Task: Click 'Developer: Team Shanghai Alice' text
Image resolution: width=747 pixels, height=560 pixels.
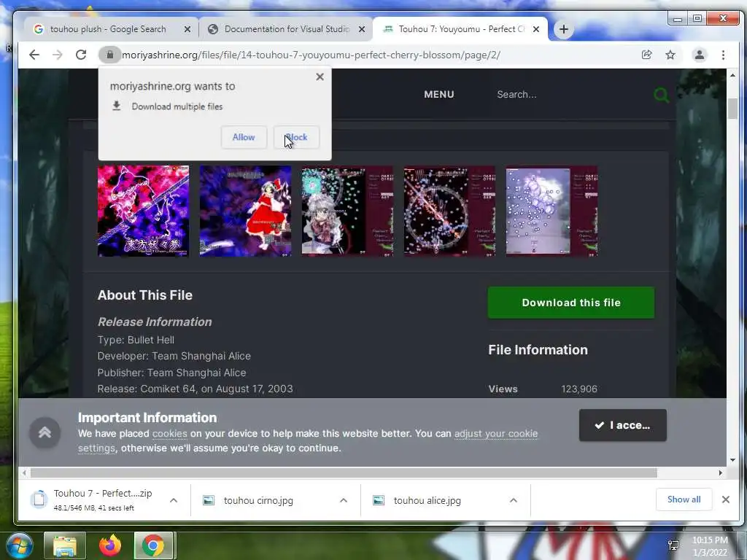Action: coord(174,356)
